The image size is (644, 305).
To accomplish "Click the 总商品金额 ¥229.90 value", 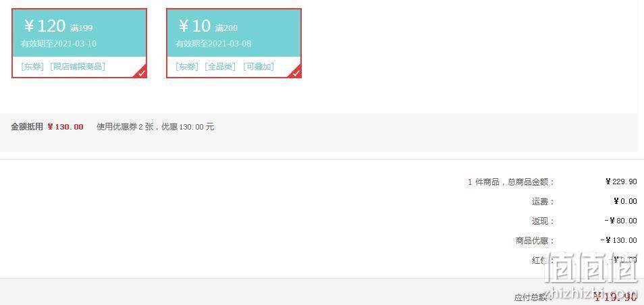I will point(621,182).
